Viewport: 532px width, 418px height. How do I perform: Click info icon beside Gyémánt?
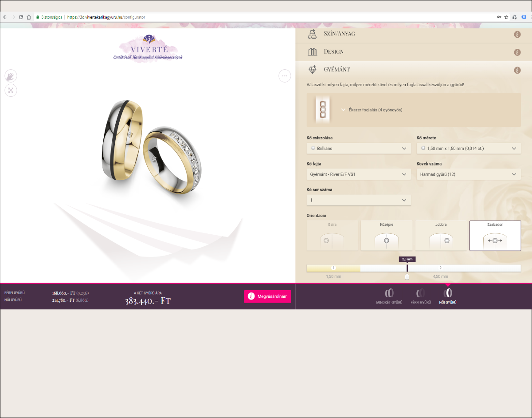tap(517, 70)
